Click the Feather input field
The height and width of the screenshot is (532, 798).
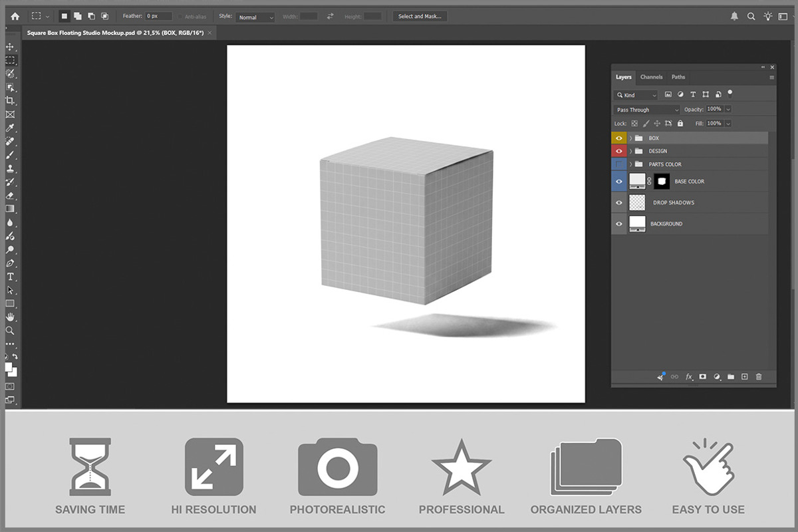[159, 16]
